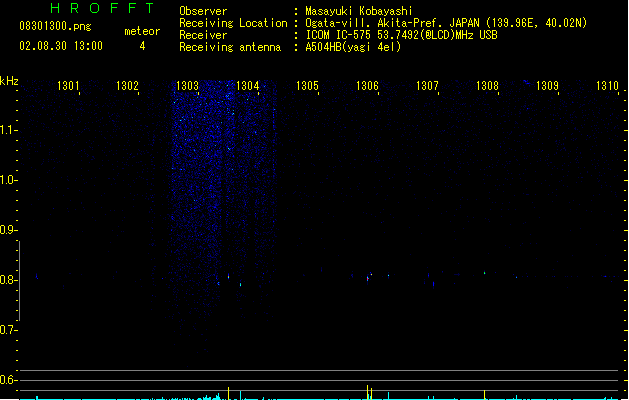Click the 0.9 kHz axis label
The height and width of the screenshot is (400, 629).
8,230
